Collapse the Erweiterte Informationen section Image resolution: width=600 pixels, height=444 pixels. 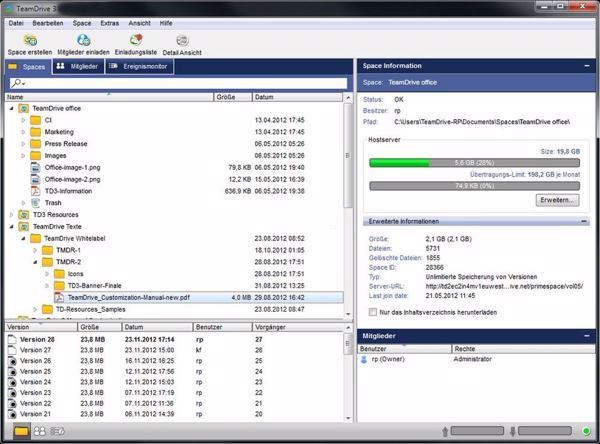tap(584, 221)
